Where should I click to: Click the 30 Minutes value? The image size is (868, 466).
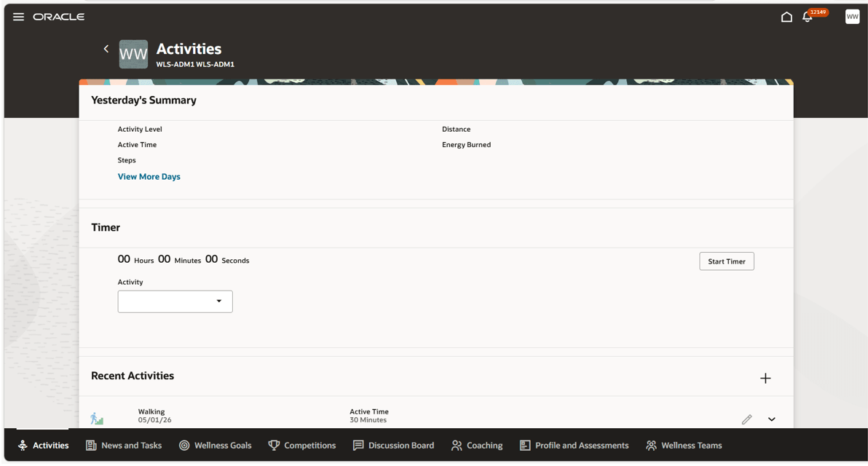click(x=368, y=420)
